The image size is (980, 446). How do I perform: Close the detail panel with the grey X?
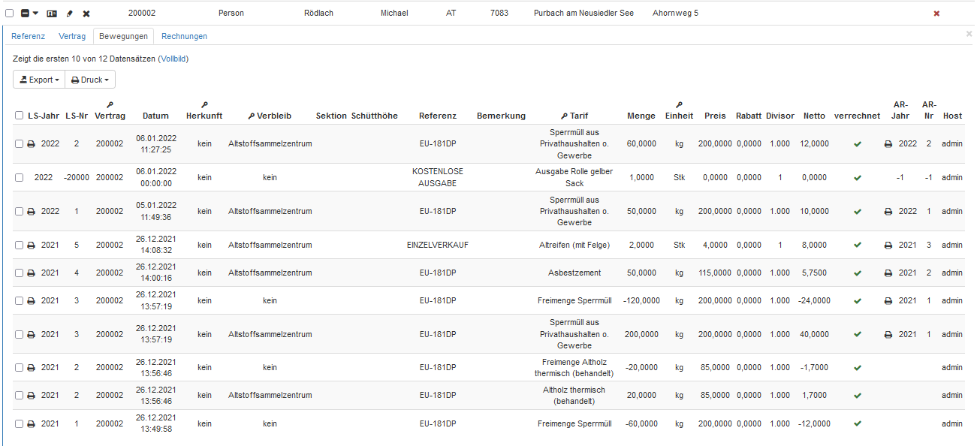coord(969,34)
